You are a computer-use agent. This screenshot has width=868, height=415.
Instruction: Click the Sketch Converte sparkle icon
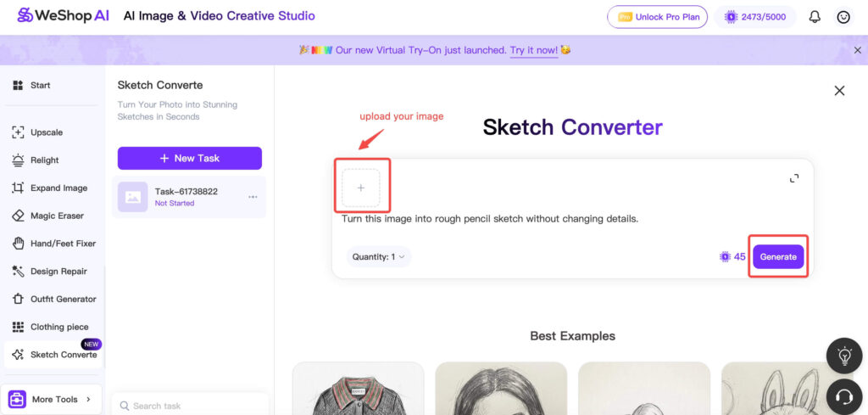pos(18,355)
